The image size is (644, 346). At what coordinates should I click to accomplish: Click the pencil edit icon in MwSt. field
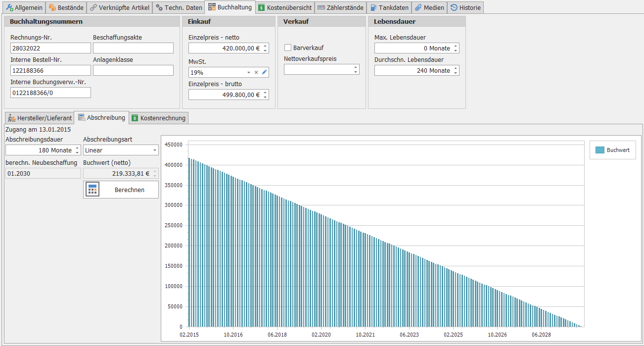click(x=264, y=72)
